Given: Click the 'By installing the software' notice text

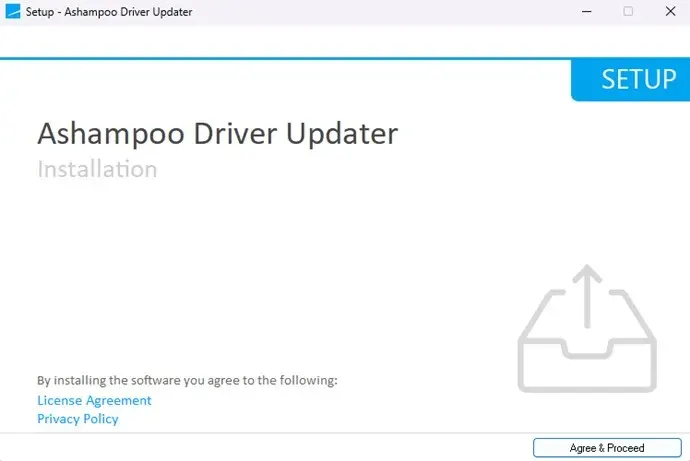Looking at the screenshot, I should tap(187, 381).
